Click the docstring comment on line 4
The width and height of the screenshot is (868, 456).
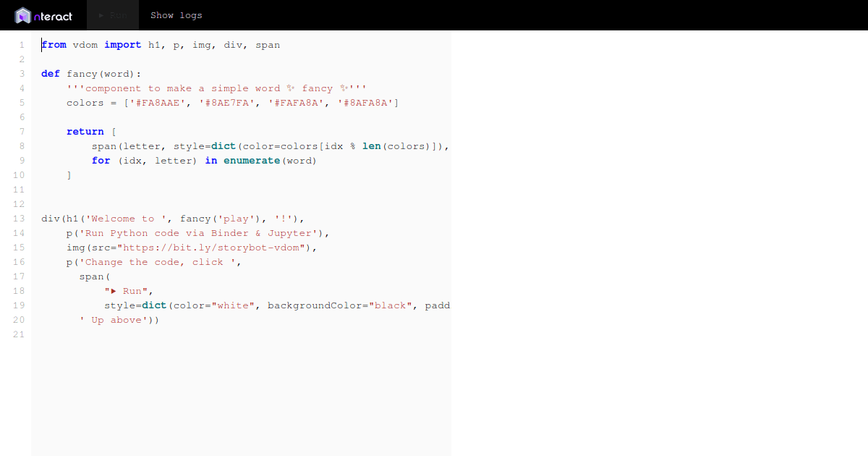(x=217, y=88)
